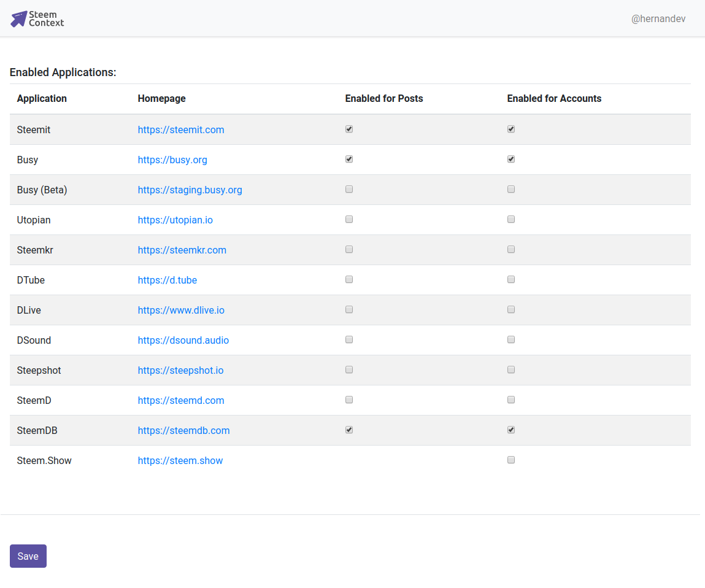The image size is (705, 588).
Task: Click the Steem Context logo icon
Action: tap(19, 18)
